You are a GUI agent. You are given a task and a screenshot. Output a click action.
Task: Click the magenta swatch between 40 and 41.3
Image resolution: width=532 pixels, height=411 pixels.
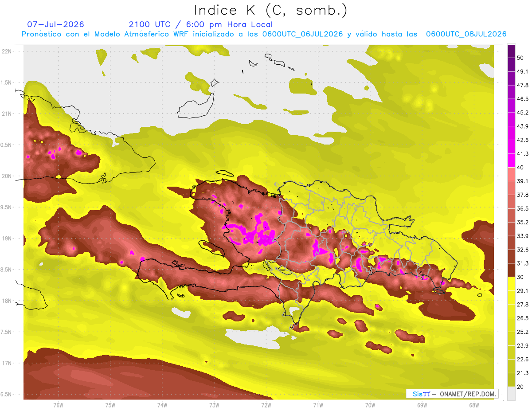pos(511,160)
